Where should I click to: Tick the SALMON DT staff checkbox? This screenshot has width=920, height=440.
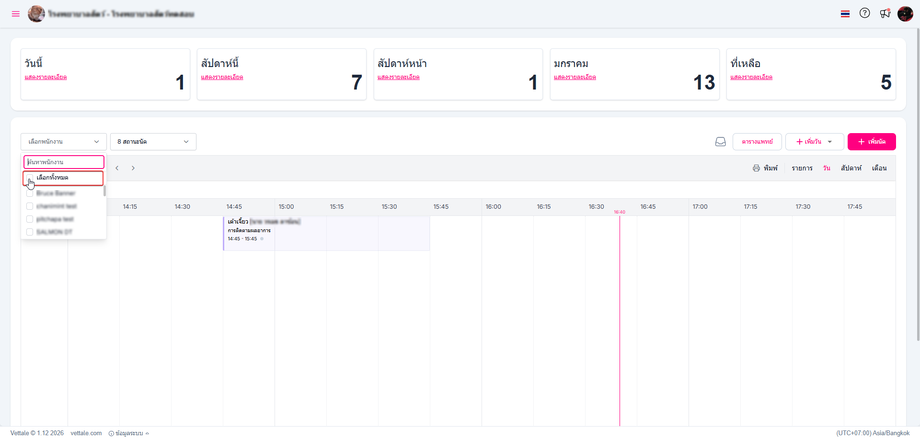pyautogui.click(x=30, y=232)
